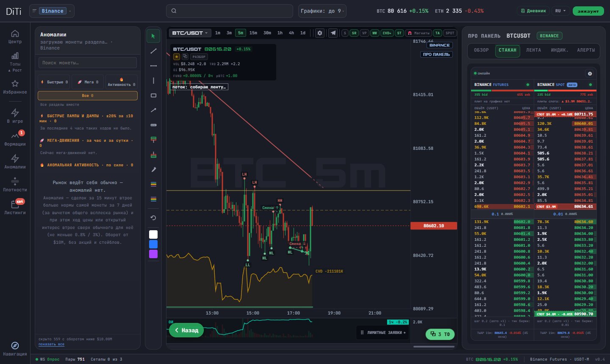The width and height of the screenshot is (610, 364).
Task: Open chart settings gear in chart toolbar
Action: click(x=320, y=33)
